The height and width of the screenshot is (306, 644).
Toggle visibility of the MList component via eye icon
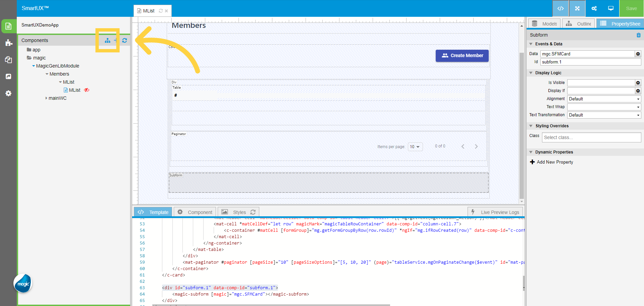(87, 90)
